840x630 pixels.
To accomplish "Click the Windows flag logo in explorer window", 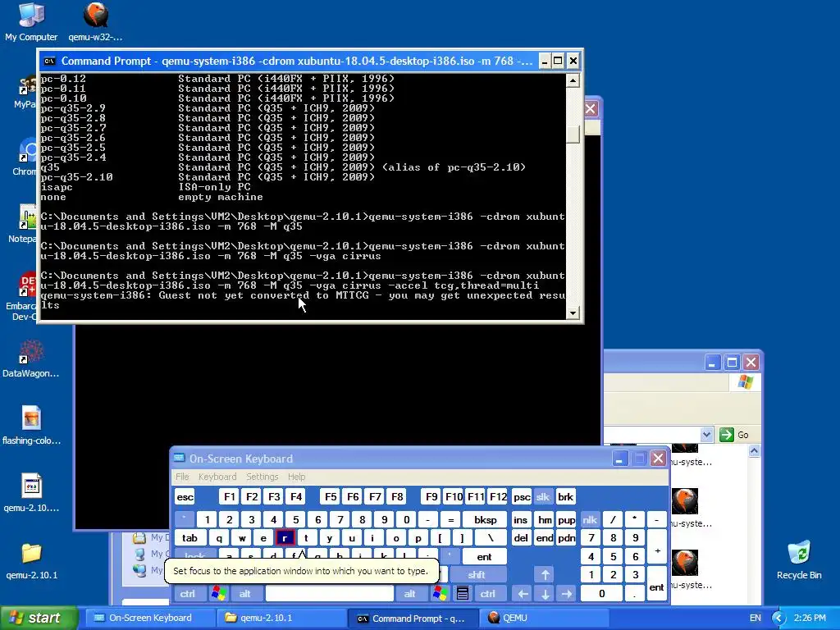I will [x=745, y=382].
